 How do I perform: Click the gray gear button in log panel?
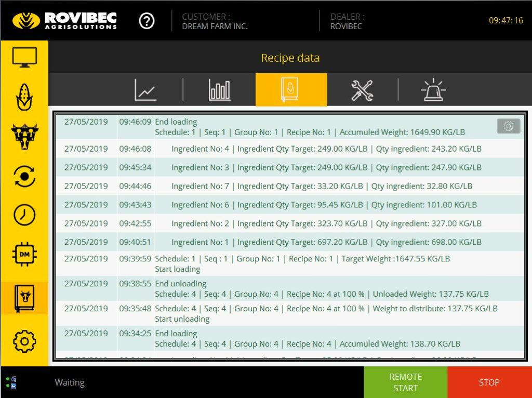(508, 126)
